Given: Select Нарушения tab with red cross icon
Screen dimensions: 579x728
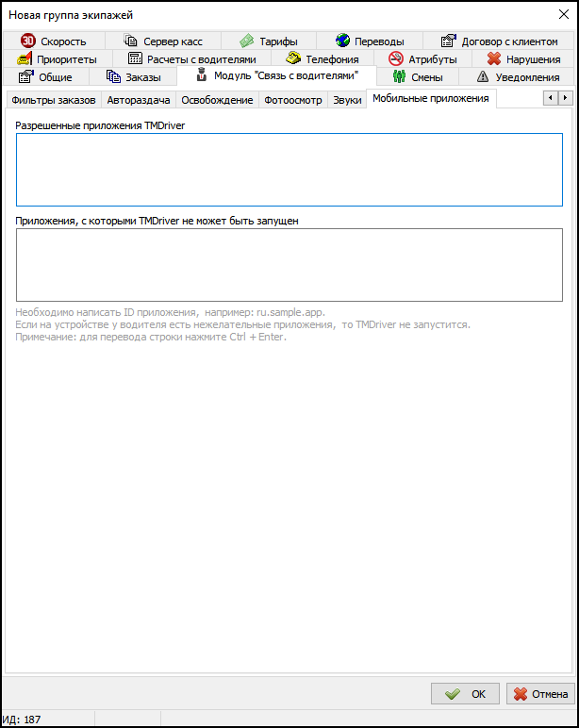Looking at the screenshot, I should coord(523,58).
